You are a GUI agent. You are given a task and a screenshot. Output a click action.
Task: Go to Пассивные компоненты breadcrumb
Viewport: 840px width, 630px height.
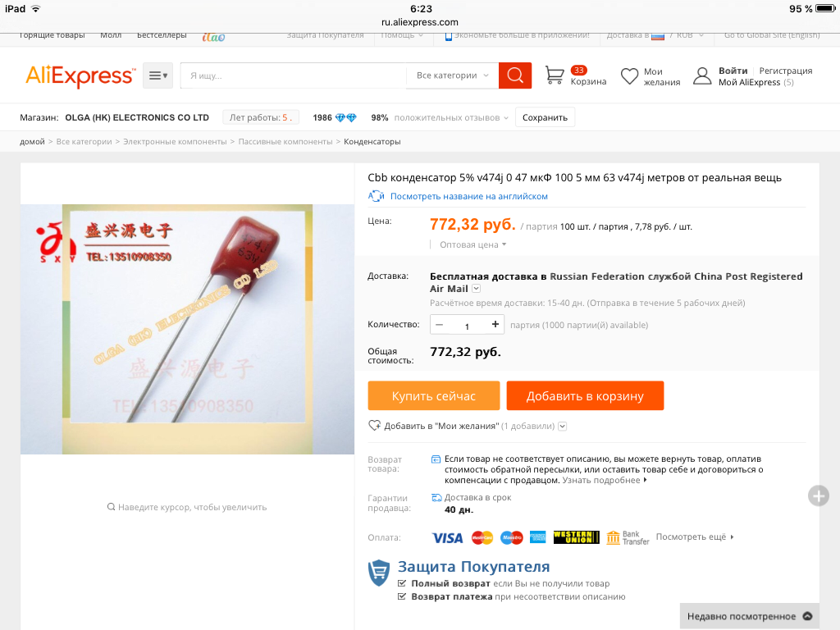point(285,141)
